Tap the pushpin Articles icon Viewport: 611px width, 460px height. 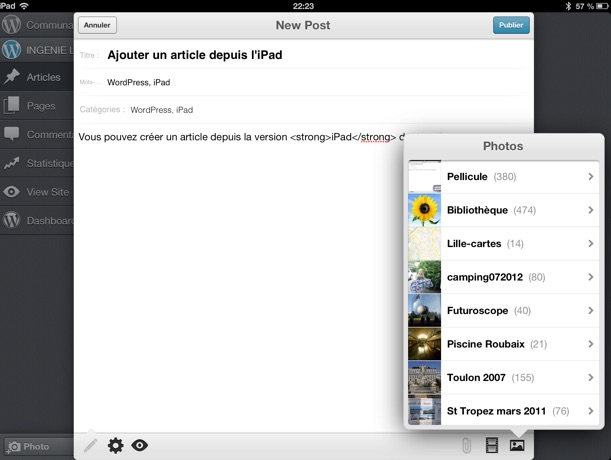click(12, 77)
